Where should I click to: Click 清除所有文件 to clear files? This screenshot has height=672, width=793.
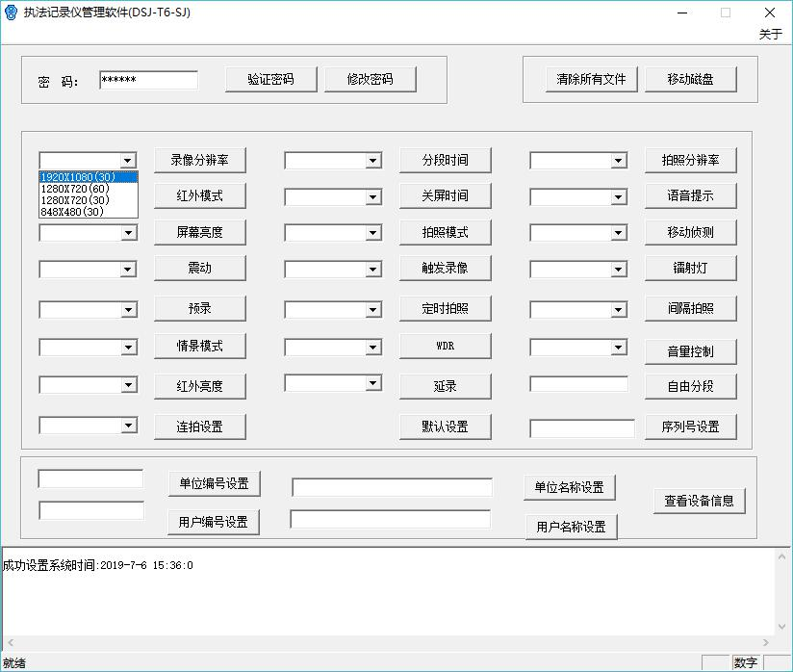click(x=591, y=79)
